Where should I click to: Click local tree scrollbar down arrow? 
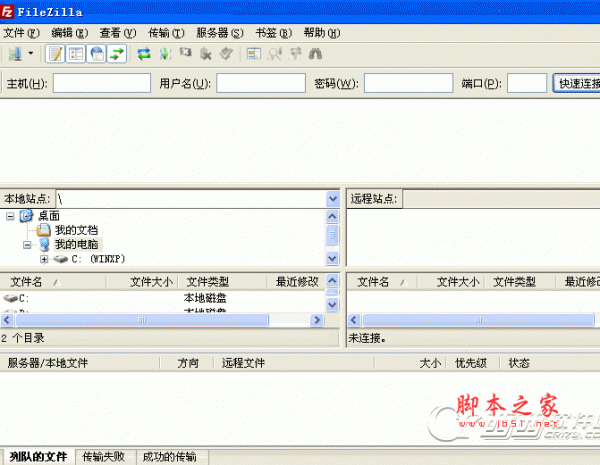tap(332, 259)
